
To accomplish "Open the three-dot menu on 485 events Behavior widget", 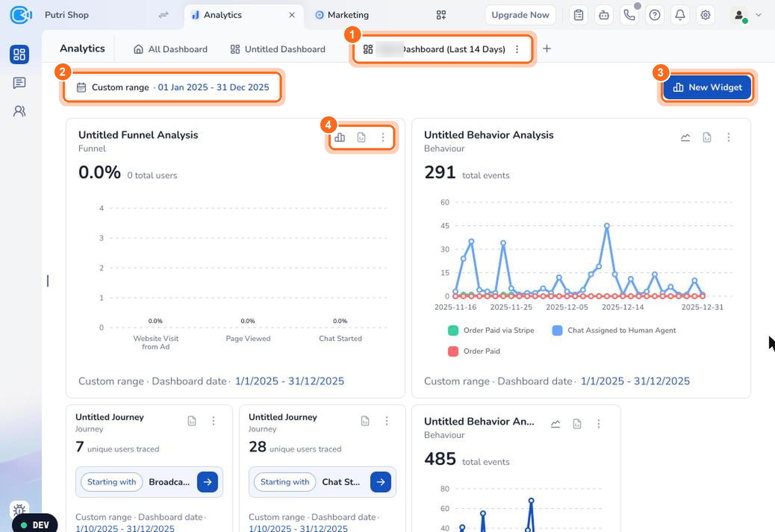I will (599, 424).
